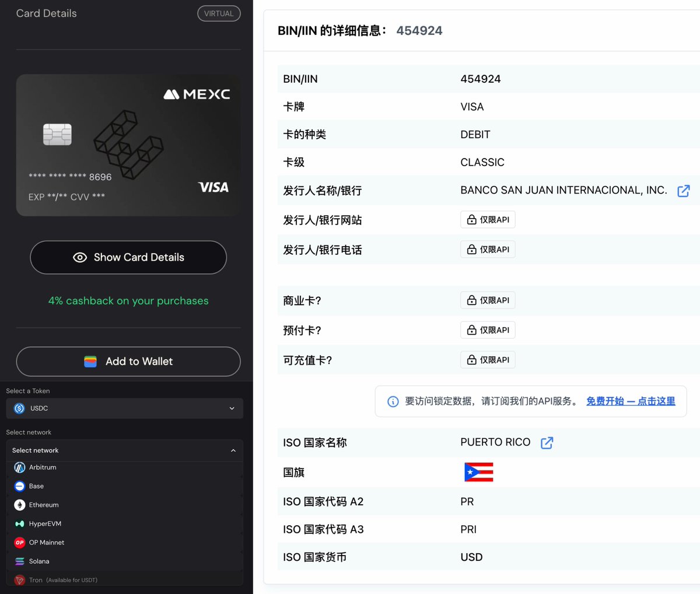Click the card number ending 8696
This screenshot has width=700, height=594.
pos(70,177)
